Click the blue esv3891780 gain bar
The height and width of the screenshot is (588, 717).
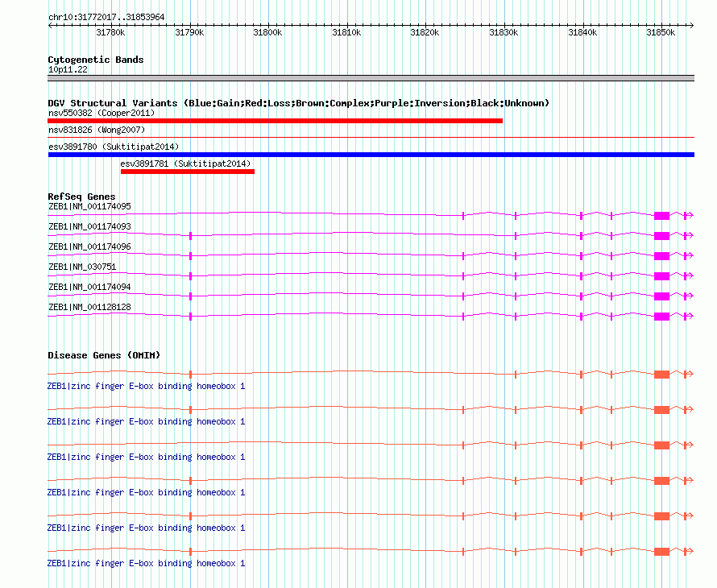371,155
